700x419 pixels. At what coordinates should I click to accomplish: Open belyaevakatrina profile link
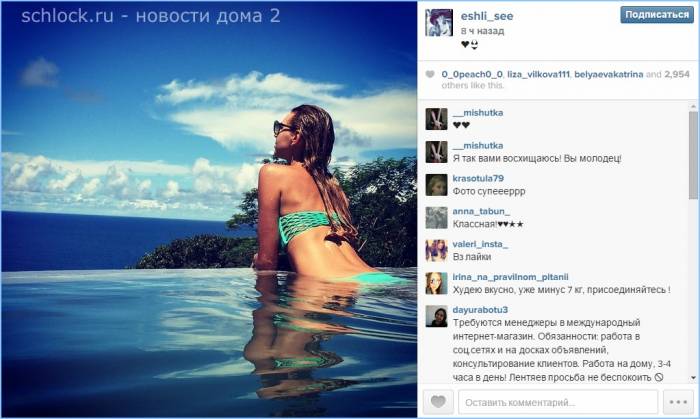click(x=608, y=74)
